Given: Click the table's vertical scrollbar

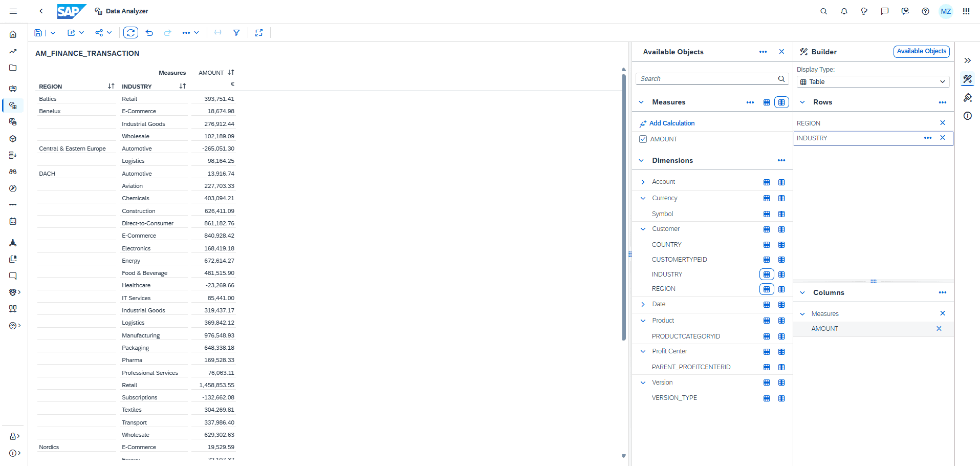Looking at the screenshot, I should (624, 207).
